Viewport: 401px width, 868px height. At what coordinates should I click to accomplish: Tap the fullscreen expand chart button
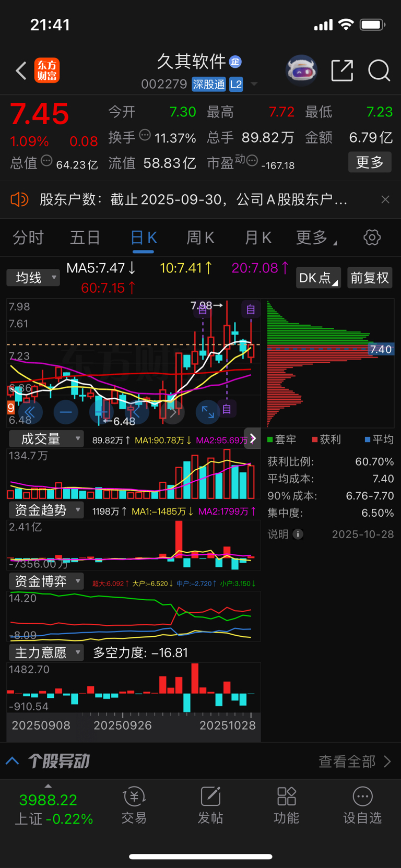208,412
